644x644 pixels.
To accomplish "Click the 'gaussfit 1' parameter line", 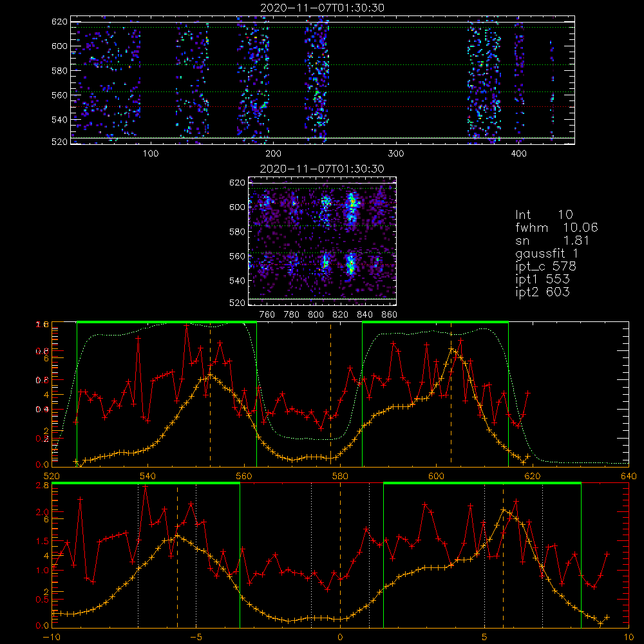I will pos(547,253).
